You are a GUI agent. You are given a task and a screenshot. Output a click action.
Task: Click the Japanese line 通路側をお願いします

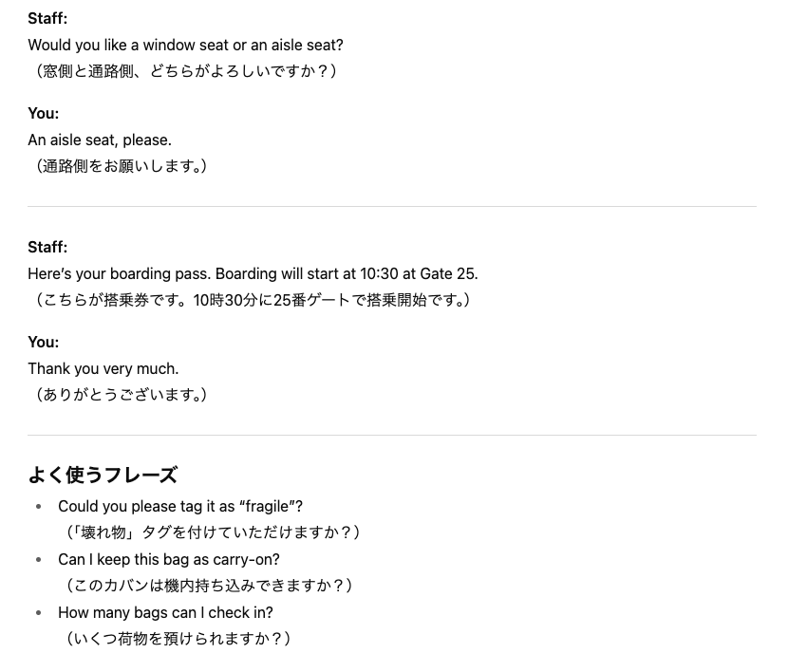coord(121,166)
